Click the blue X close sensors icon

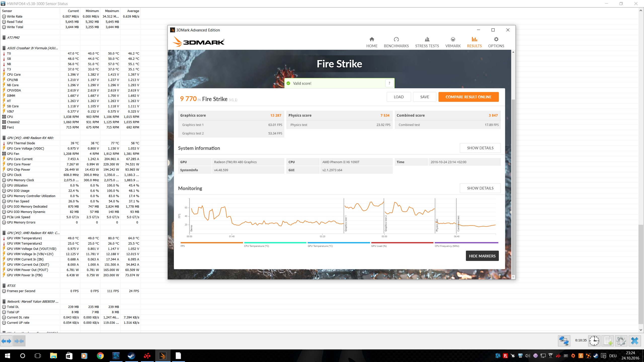click(635, 341)
